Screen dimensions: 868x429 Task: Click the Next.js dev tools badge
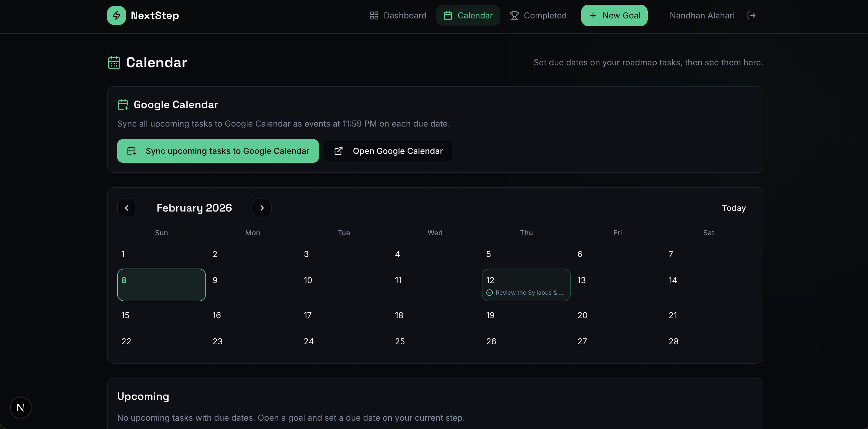(21, 408)
